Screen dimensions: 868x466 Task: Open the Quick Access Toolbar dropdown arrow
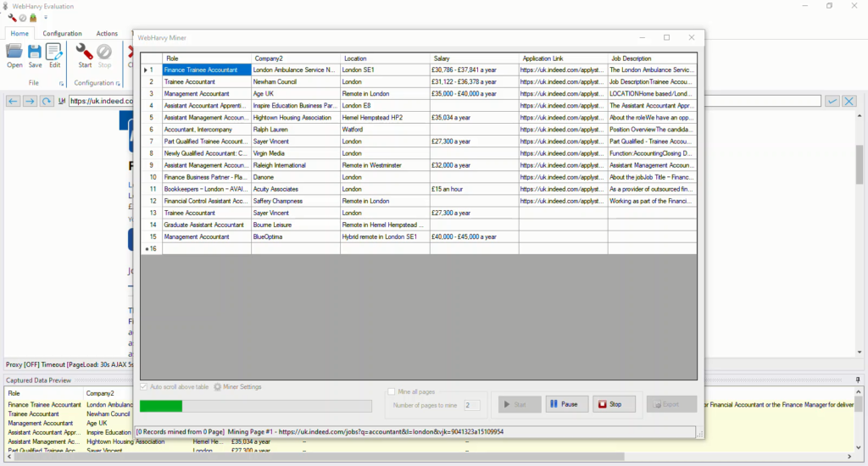[46, 18]
